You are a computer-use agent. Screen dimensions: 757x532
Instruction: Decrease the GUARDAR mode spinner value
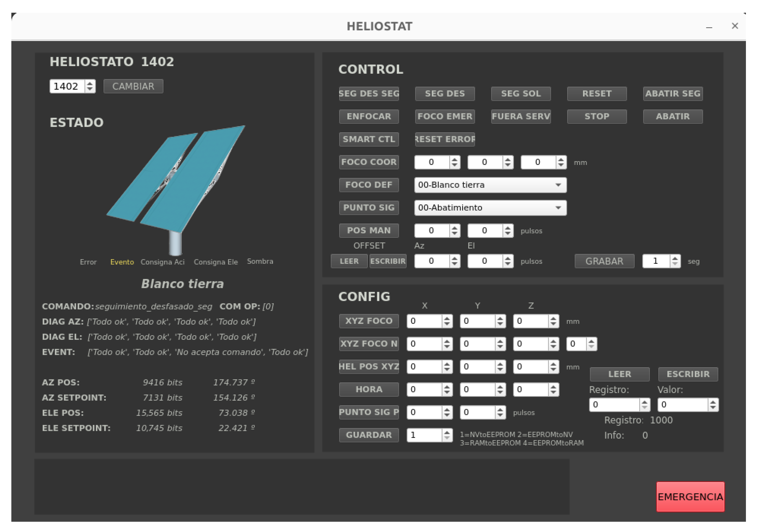pyautogui.click(x=447, y=438)
